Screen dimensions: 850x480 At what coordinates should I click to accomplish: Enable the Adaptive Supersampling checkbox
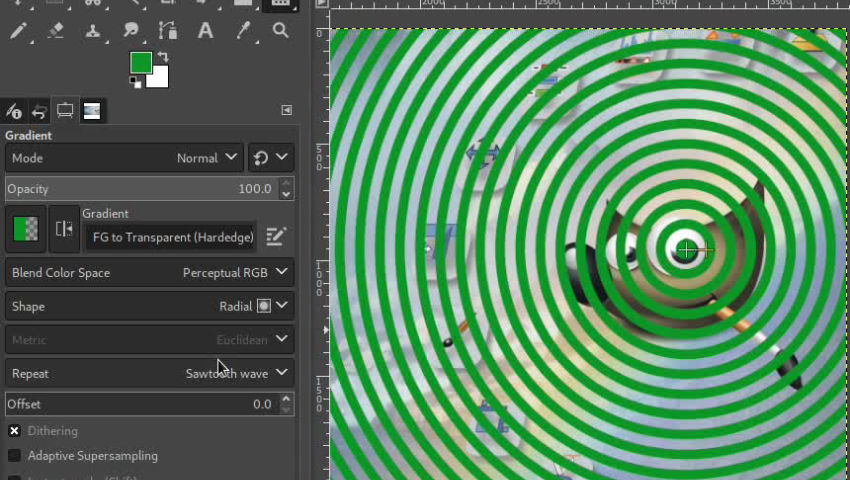click(14, 456)
